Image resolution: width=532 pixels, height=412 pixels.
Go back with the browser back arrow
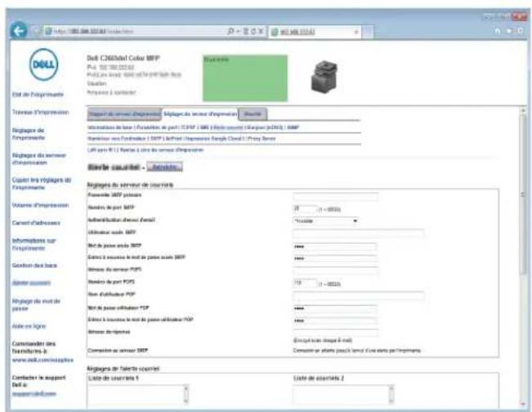tap(19, 31)
